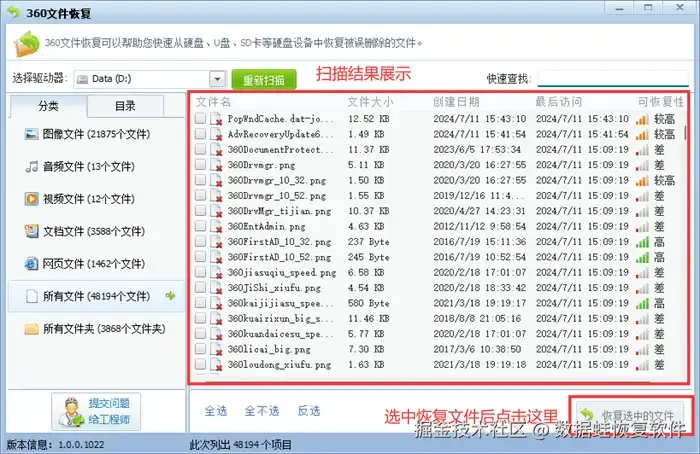Open the Data (D:) drive combo box
This screenshot has height=454, width=700.
tap(149, 79)
